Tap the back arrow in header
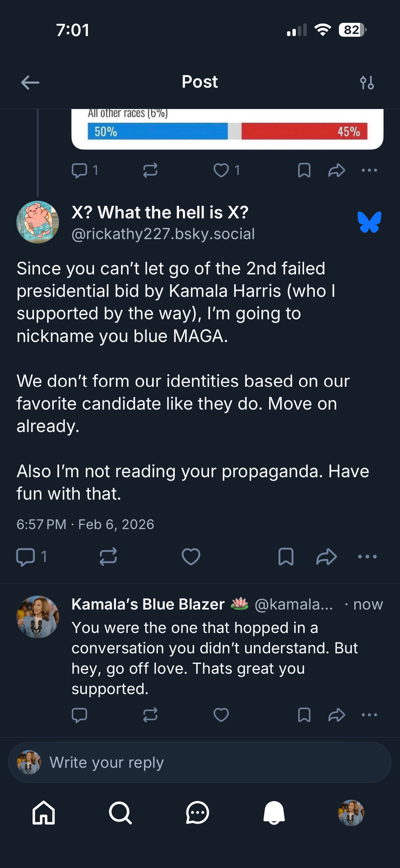 coord(30,82)
